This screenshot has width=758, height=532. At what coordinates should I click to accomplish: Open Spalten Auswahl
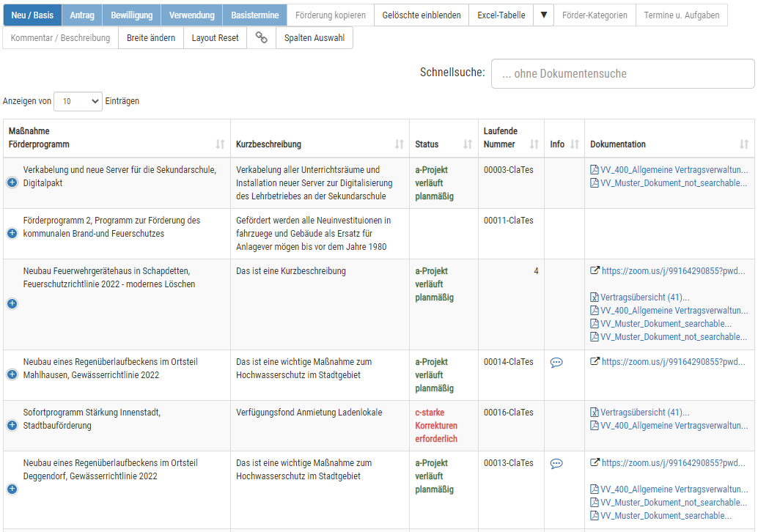coord(314,37)
